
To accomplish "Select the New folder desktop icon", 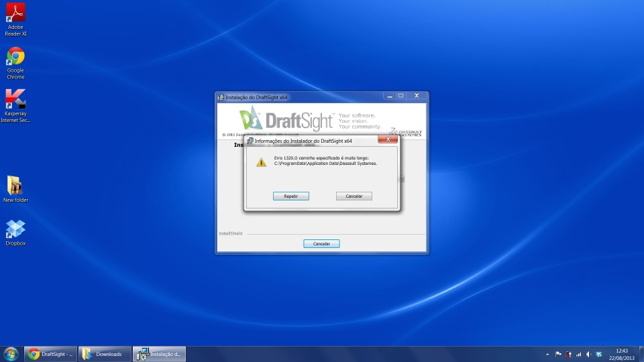I will click(15, 189).
